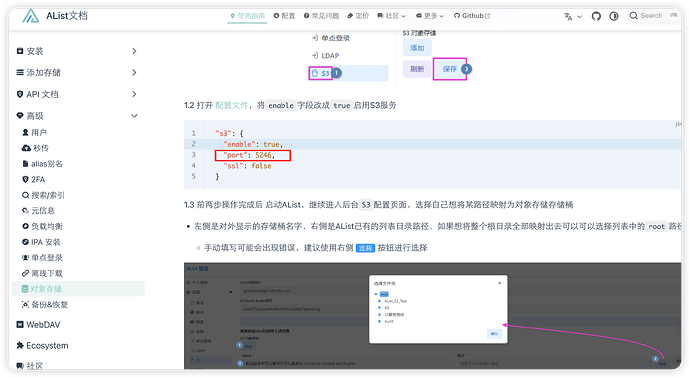
Task: Open the language selection dropdown
Action: coord(573,16)
